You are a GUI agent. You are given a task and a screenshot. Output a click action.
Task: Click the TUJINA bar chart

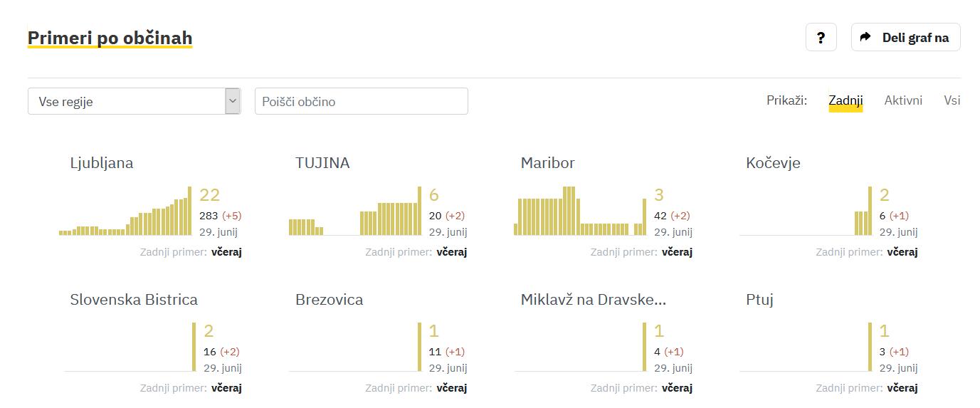[x=354, y=211]
